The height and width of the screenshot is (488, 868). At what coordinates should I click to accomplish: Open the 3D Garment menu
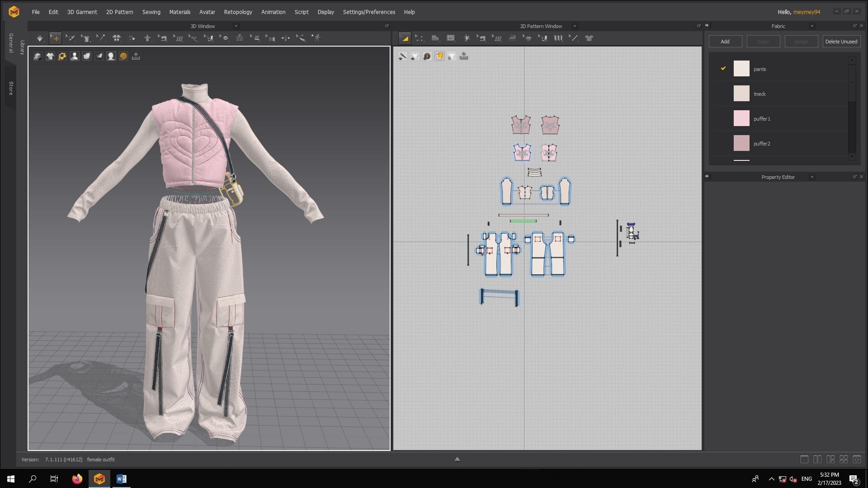tap(82, 12)
